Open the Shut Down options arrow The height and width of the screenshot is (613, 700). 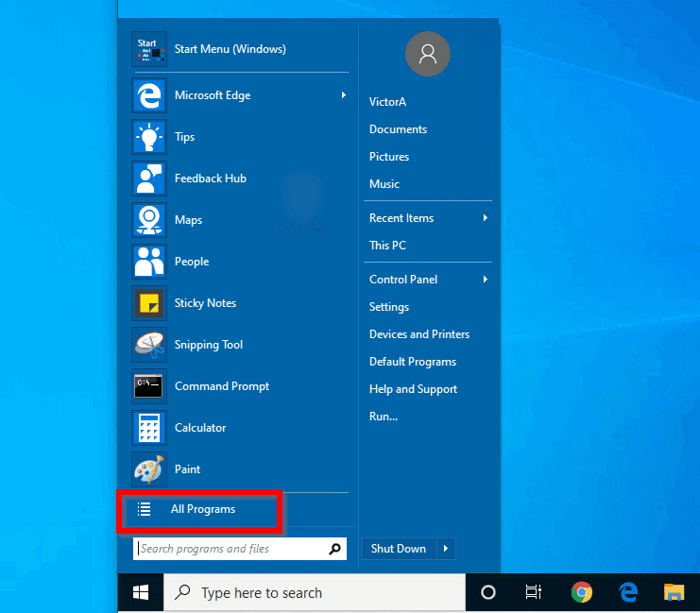[446, 548]
